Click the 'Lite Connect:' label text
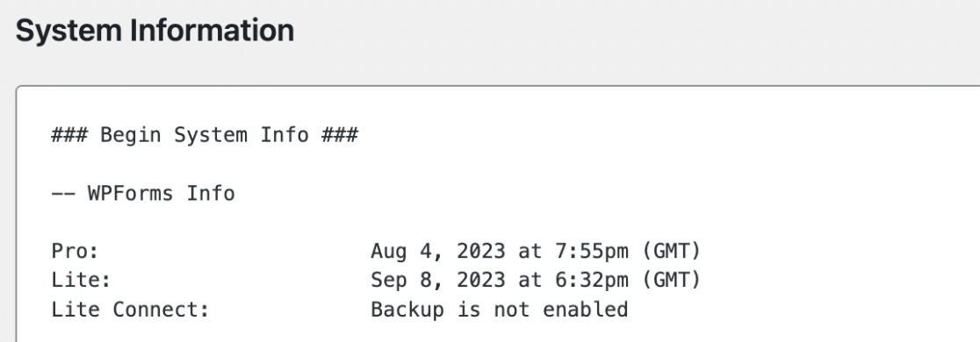980x342 pixels. pyautogui.click(x=130, y=309)
